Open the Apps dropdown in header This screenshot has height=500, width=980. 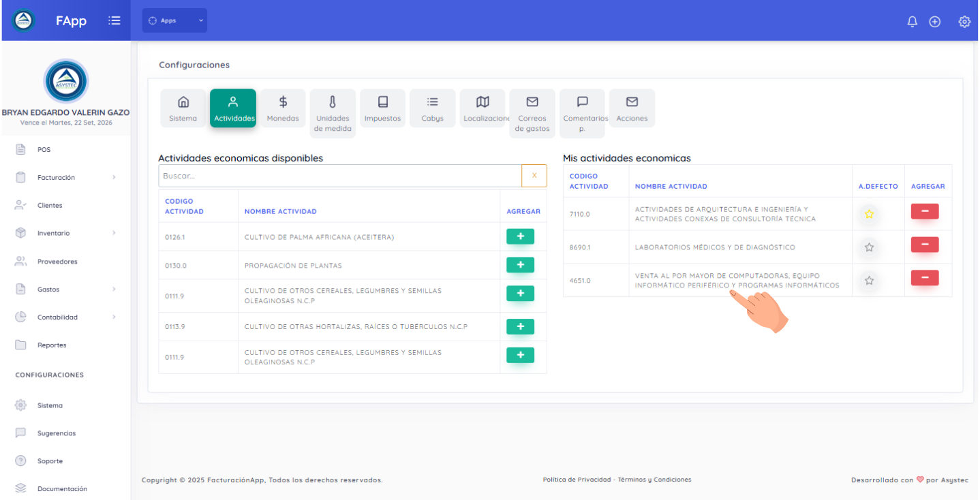(x=174, y=20)
